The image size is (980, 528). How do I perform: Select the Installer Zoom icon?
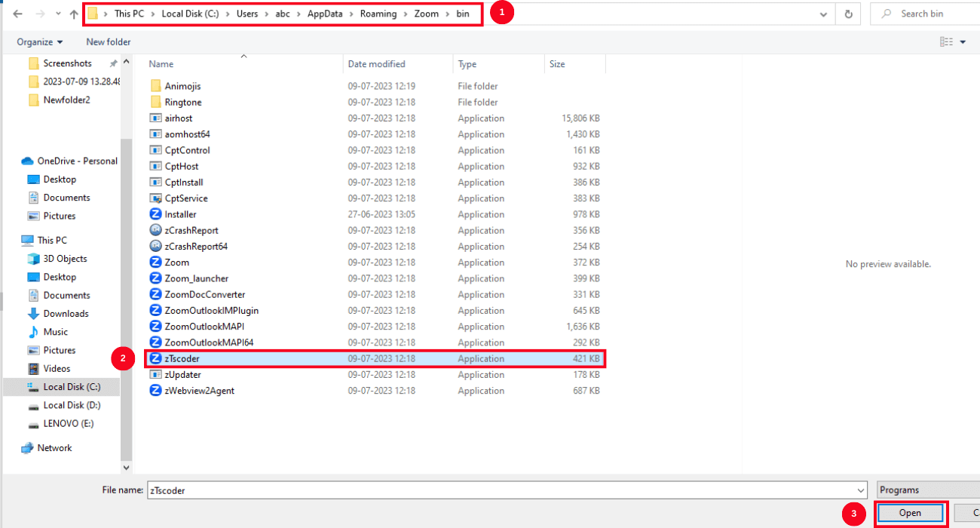point(156,214)
